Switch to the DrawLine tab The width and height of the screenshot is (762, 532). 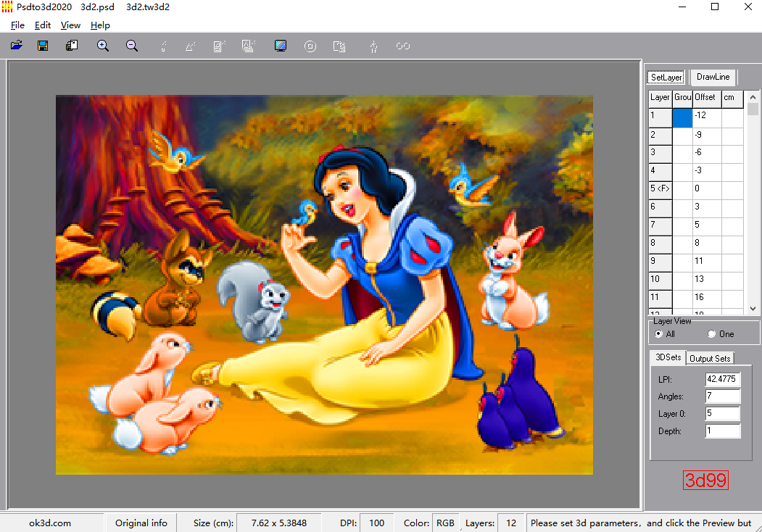713,77
